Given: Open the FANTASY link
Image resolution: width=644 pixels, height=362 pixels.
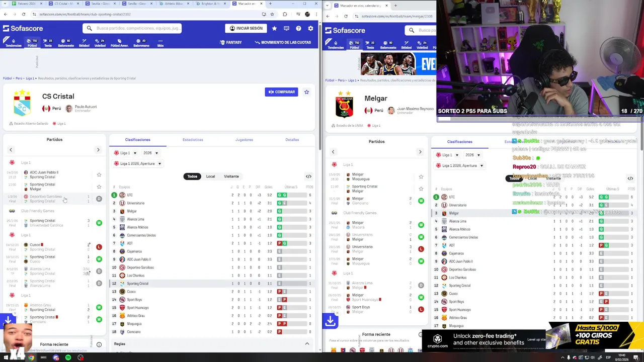Looking at the screenshot, I should [x=231, y=42].
